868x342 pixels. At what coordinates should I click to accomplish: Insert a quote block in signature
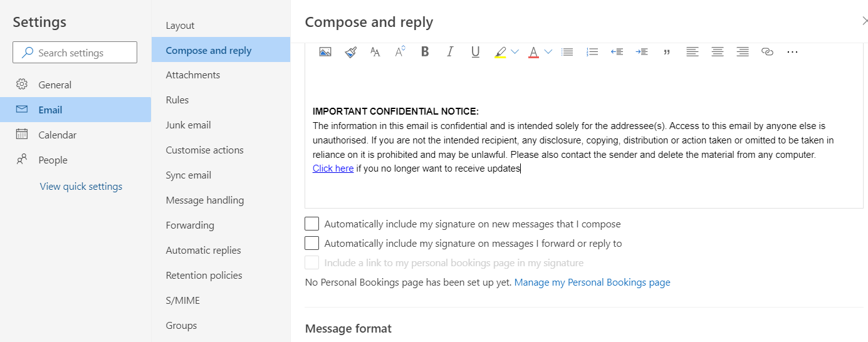[x=667, y=52]
